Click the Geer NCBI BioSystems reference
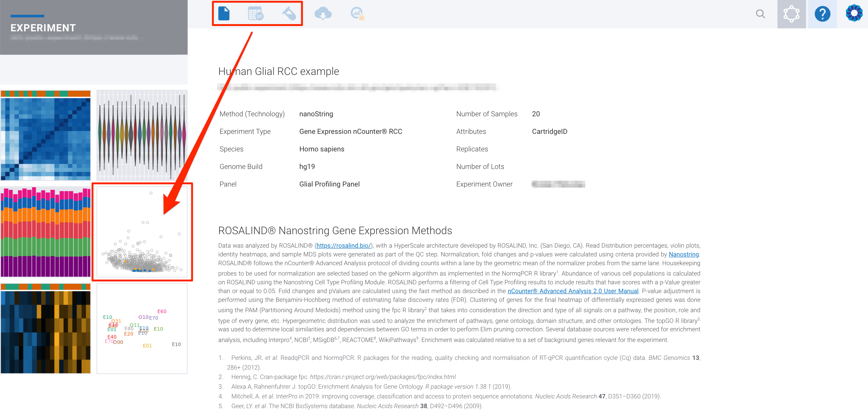The height and width of the screenshot is (410, 868). 350,406
